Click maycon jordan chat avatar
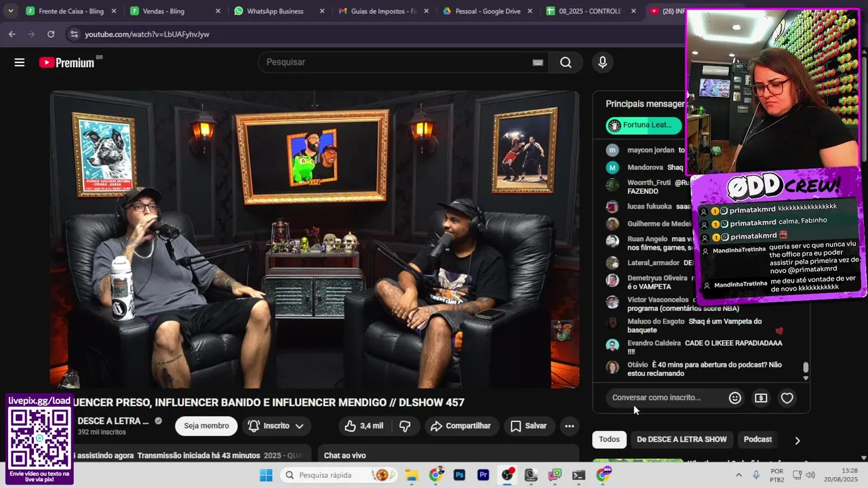Screen dimensions: 868x488 612,150
